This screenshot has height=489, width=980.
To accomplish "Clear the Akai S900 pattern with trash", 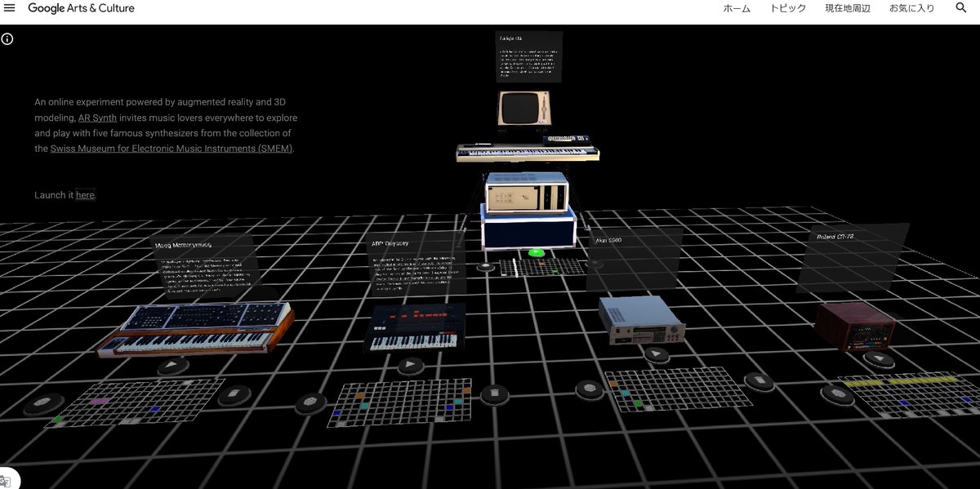I will tap(759, 381).
